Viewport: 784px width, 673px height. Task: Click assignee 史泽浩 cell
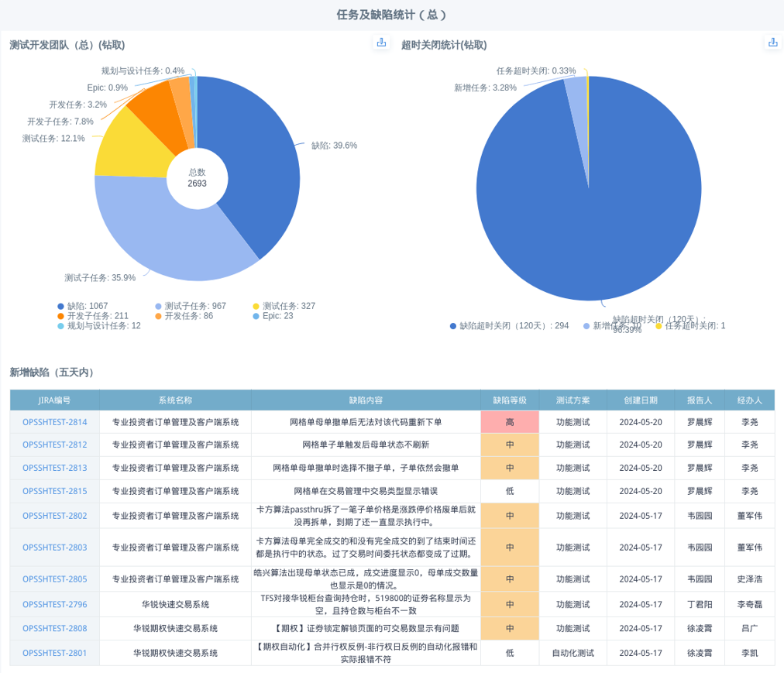click(750, 579)
